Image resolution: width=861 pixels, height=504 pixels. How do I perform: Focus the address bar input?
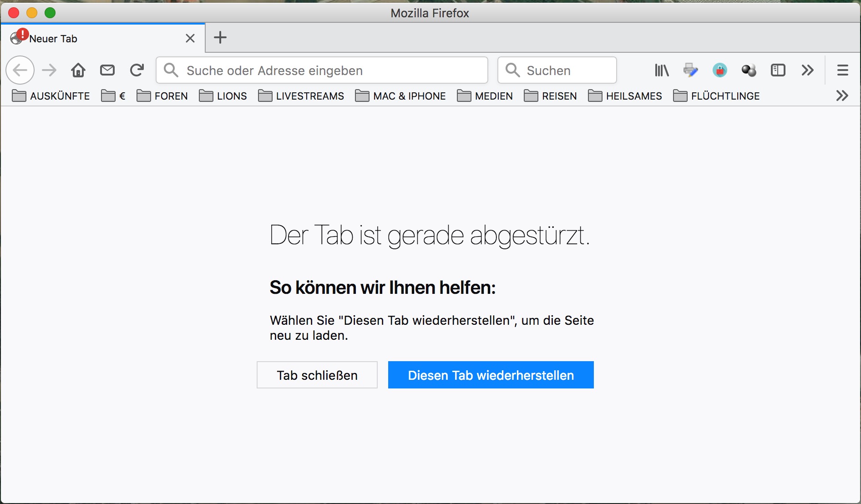click(x=322, y=70)
